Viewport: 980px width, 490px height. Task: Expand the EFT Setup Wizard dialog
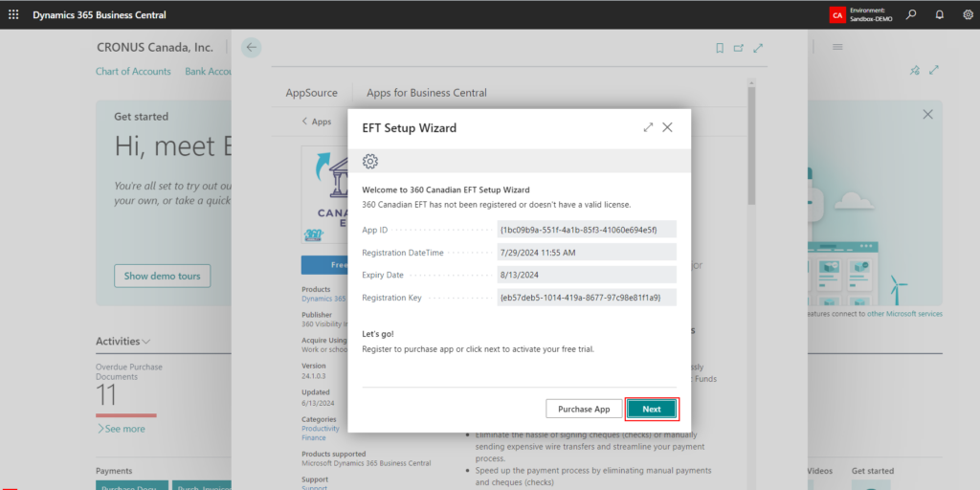648,127
